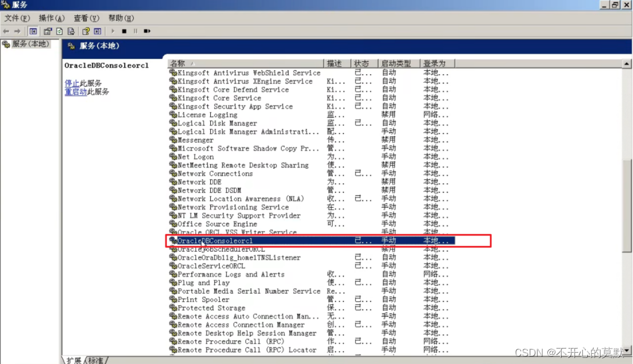
Task: Sort by the 描述 column header
Action: (337, 63)
